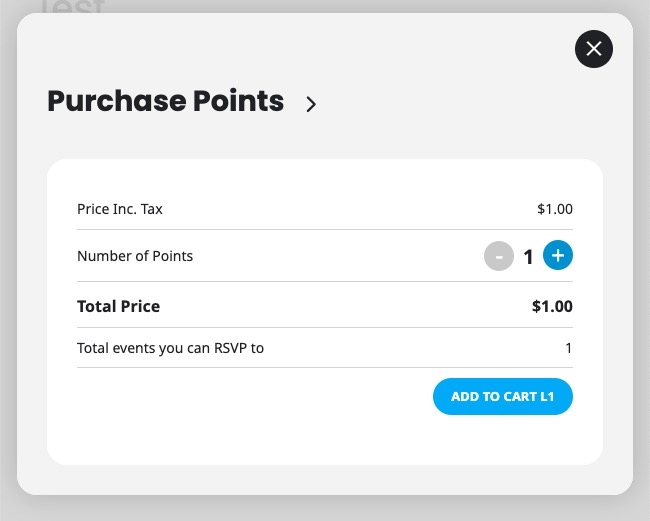Select the RSVP events count value

point(568,348)
